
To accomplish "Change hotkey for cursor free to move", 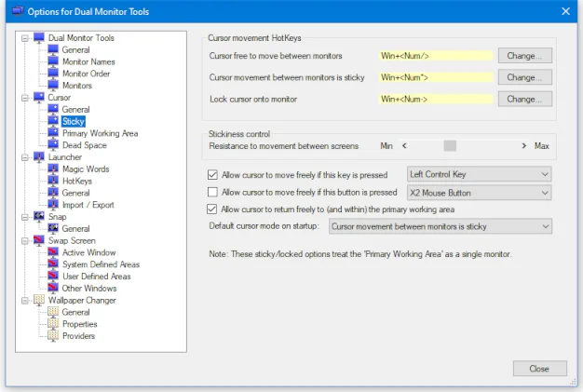I will (524, 56).
